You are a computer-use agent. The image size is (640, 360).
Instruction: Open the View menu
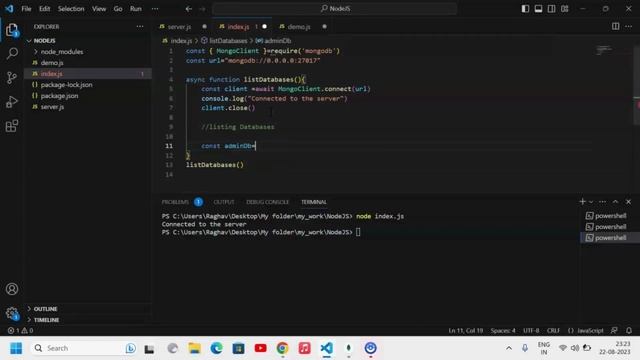[99, 9]
